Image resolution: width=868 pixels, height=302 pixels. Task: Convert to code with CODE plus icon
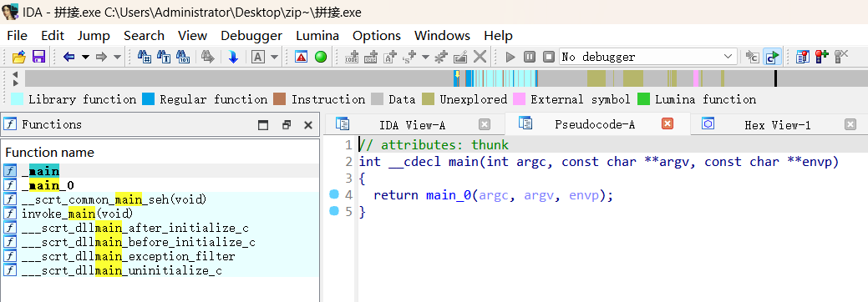[352, 57]
